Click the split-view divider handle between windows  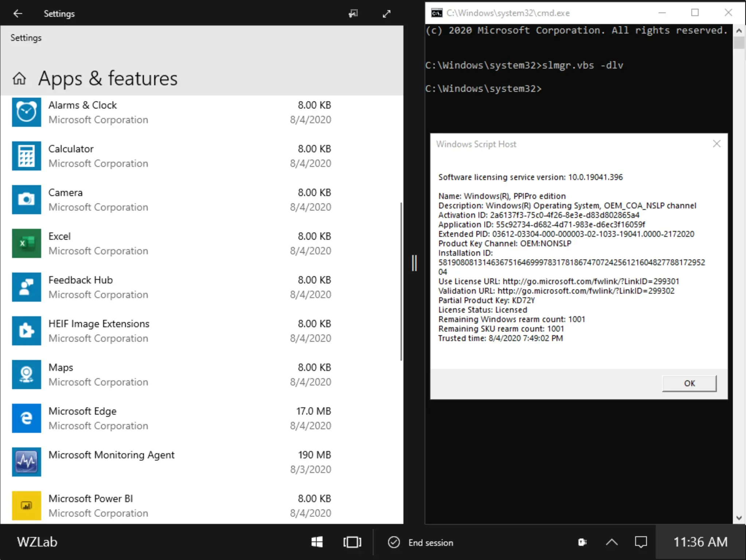414,263
